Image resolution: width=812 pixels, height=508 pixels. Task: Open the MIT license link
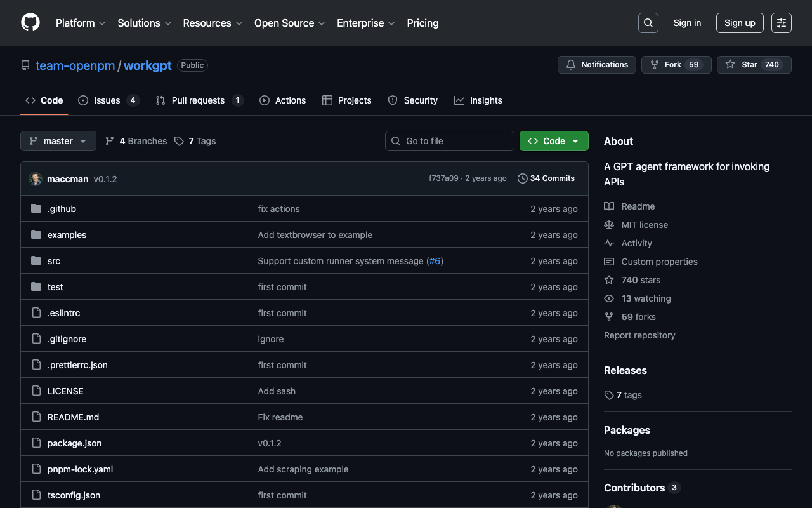pos(645,225)
